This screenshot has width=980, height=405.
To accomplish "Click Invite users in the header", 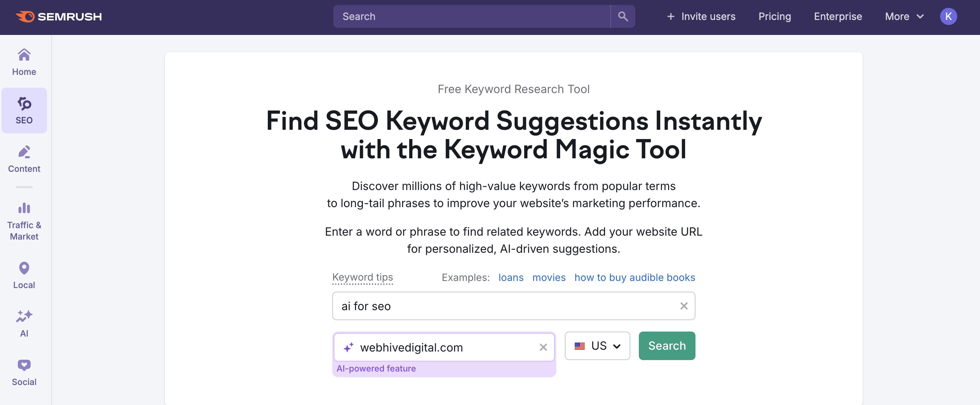I will click(701, 16).
